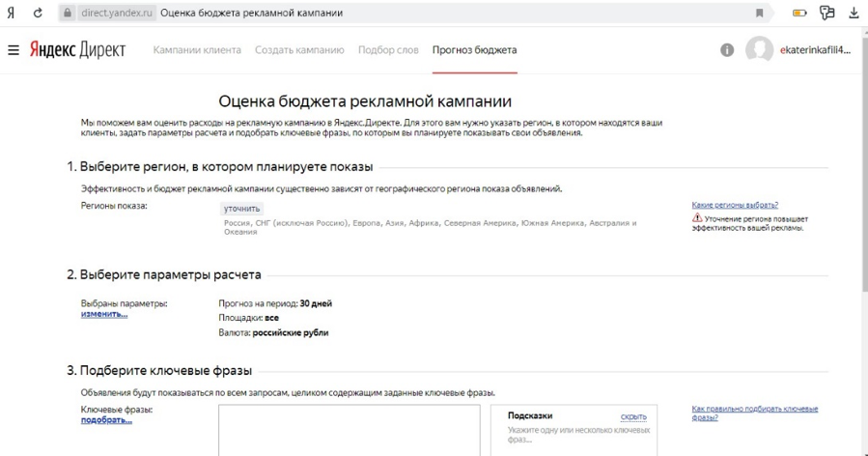Click the Yandex browser Я icon

point(11,13)
